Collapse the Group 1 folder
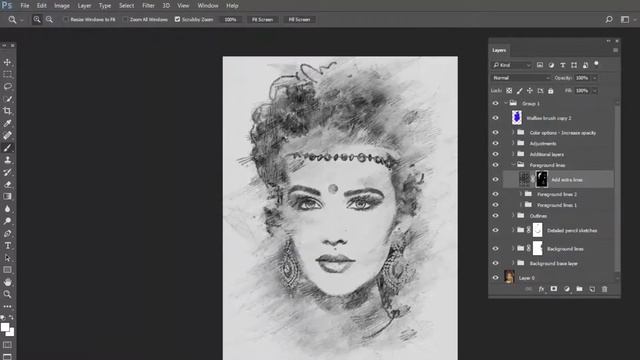 506,103
